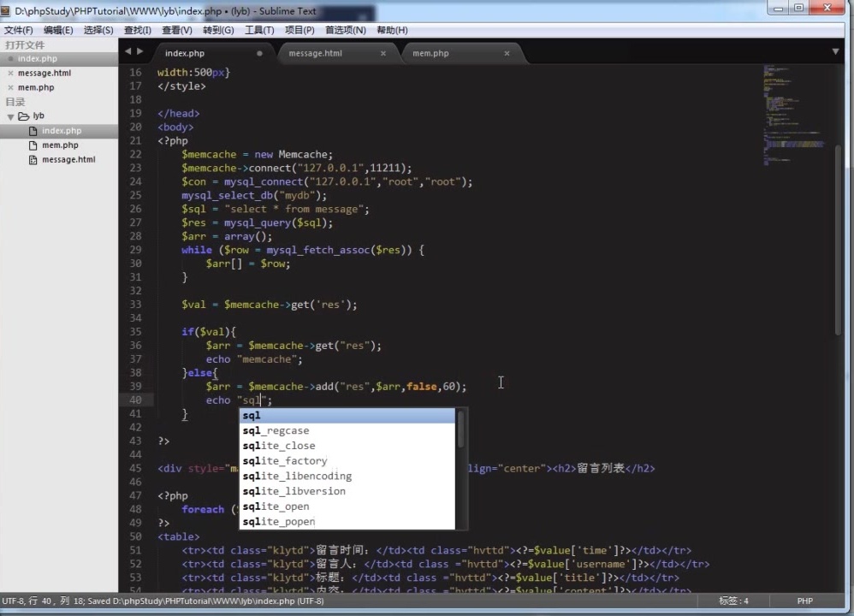Click the $val = $memcache->get('res') line
The height and width of the screenshot is (616, 854).
point(270,305)
